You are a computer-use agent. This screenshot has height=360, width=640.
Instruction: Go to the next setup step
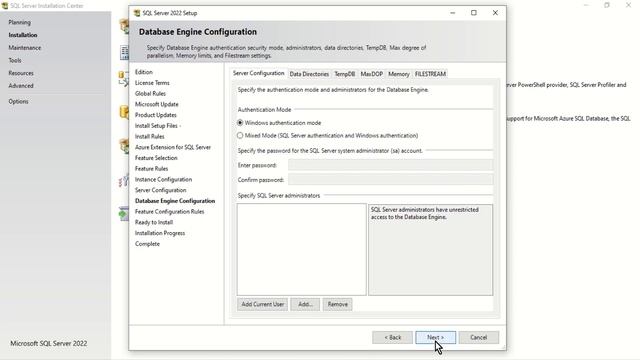436,337
